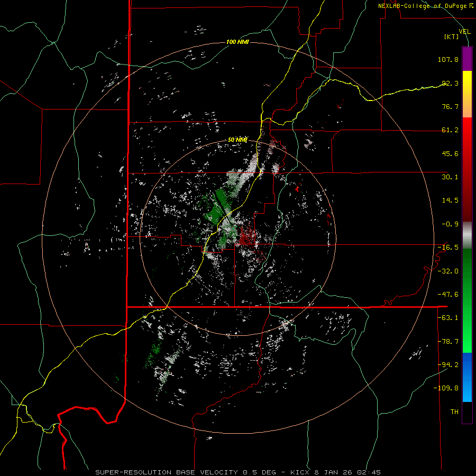The image size is (476, 476).
Task: Click the 02:45 timestamp in the caption
Action: (x=369, y=472)
